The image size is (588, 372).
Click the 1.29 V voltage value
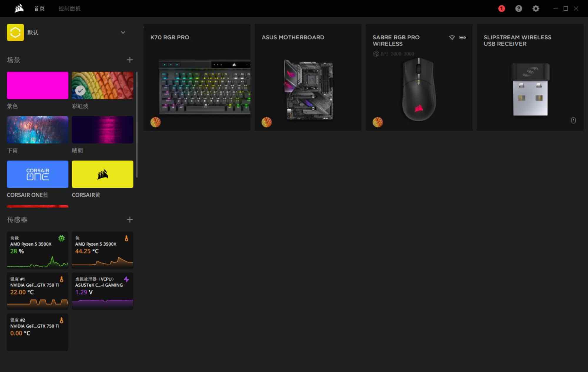click(84, 292)
